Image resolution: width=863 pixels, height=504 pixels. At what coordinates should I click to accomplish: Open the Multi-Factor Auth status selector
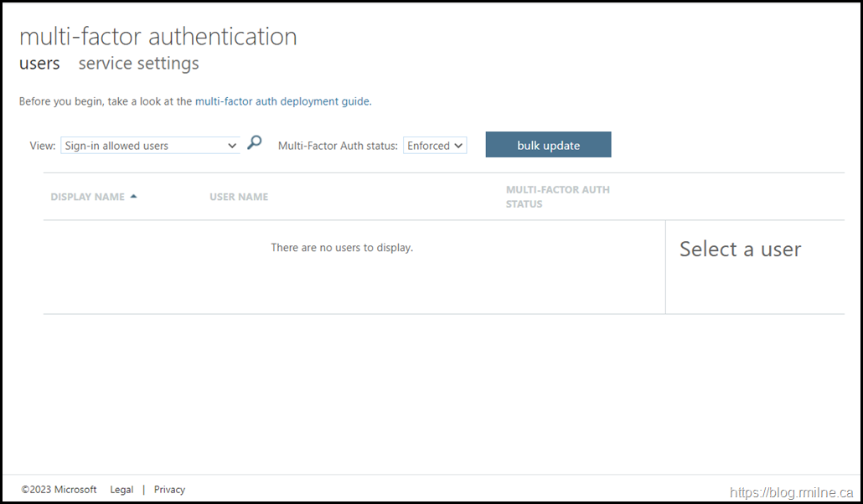click(x=434, y=145)
